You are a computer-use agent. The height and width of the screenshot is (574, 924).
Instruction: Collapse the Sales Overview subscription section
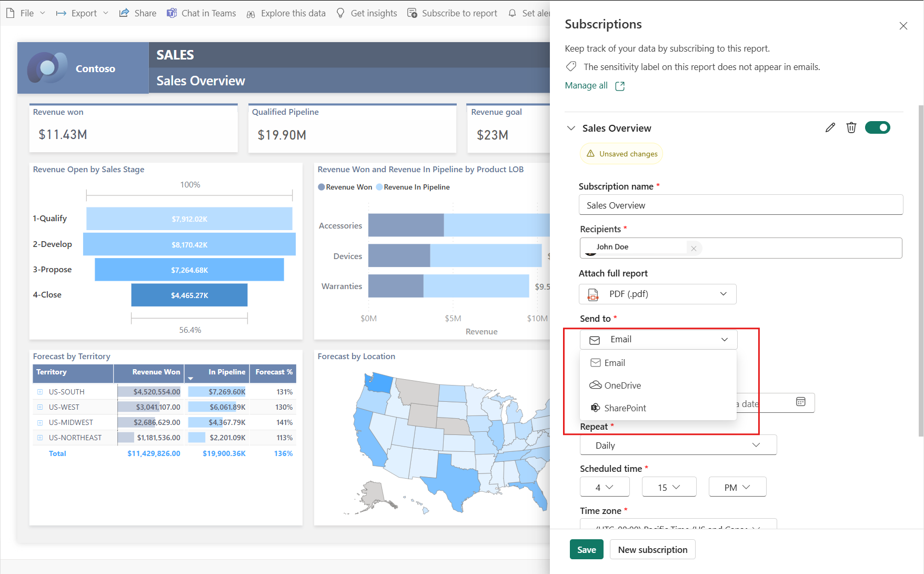[x=570, y=127]
